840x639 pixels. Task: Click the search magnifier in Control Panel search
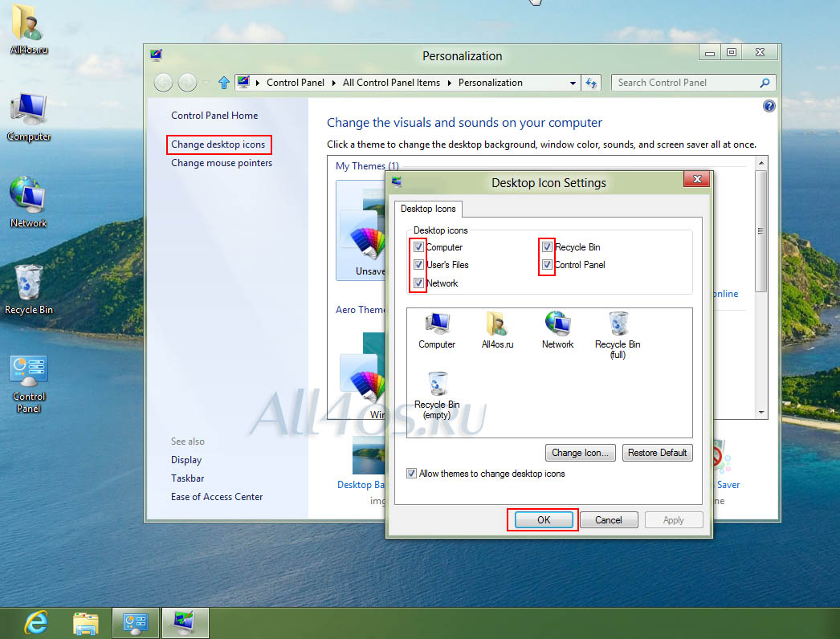click(x=765, y=83)
